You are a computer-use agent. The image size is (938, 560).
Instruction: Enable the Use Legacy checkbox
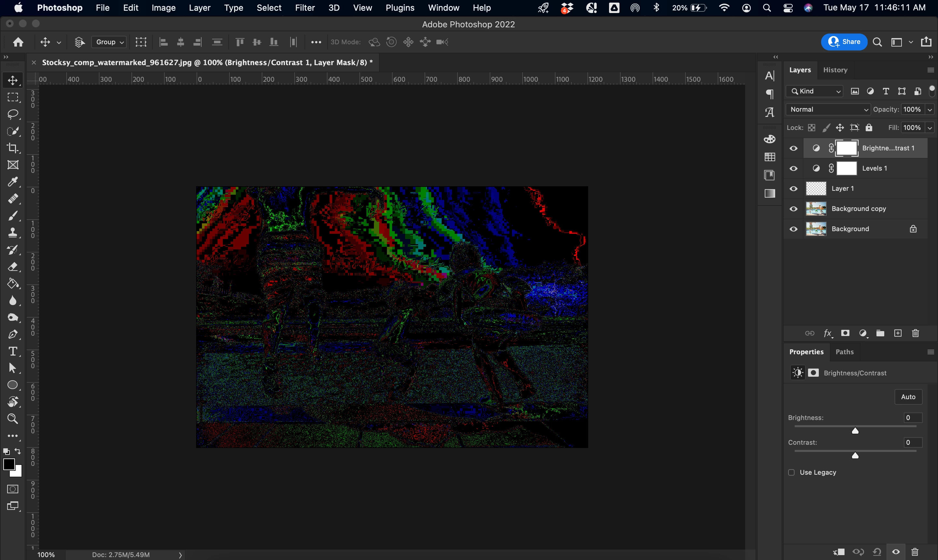[x=791, y=472]
